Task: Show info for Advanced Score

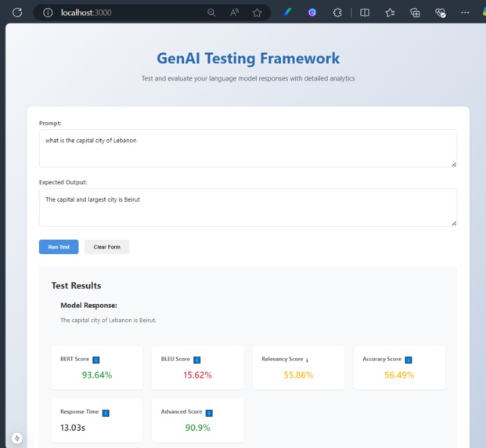Action: [x=209, y=413]
